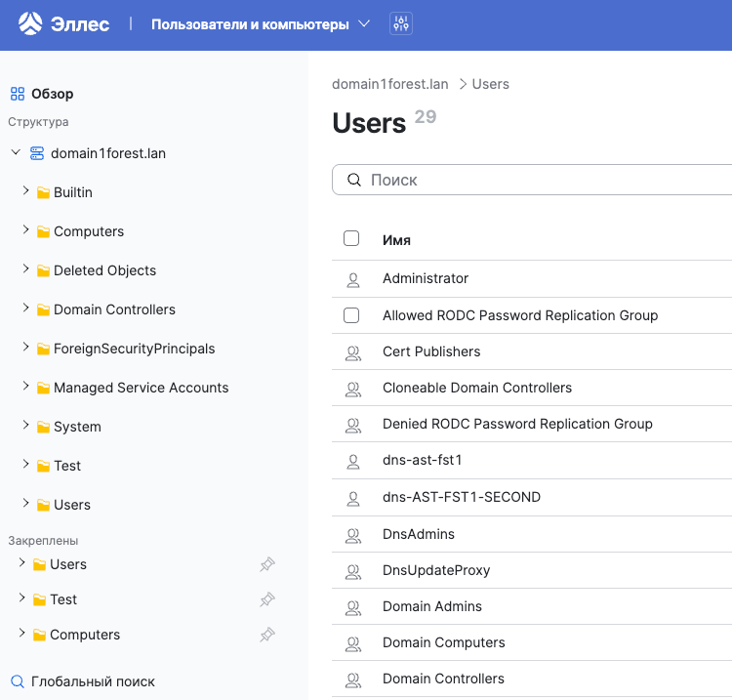Click the domain1forest.lan server icon

[37, 153]
